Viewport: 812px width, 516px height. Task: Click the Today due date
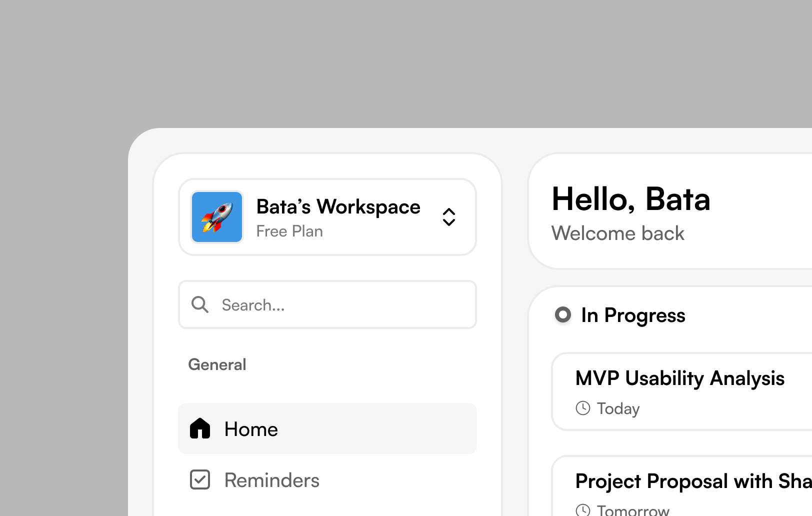[618, 409]
